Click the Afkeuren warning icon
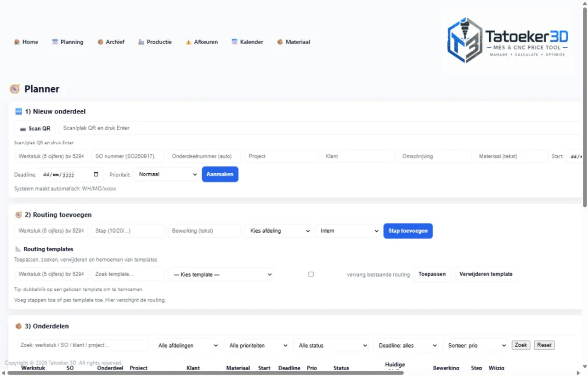Image resolution: width=588 pixels, height=376 pixels. [x=188, y=42]
